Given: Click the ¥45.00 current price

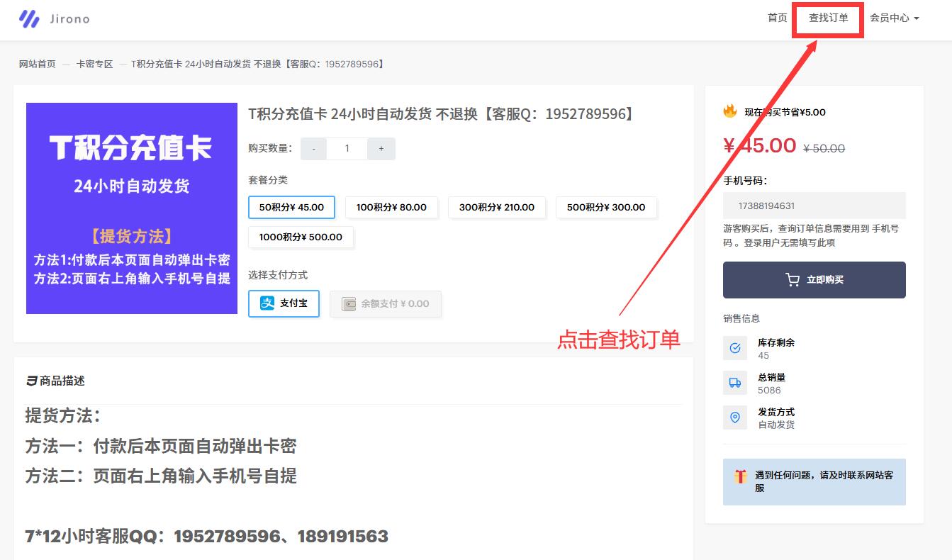Looking at the screenshot, I should click(760, 145).
